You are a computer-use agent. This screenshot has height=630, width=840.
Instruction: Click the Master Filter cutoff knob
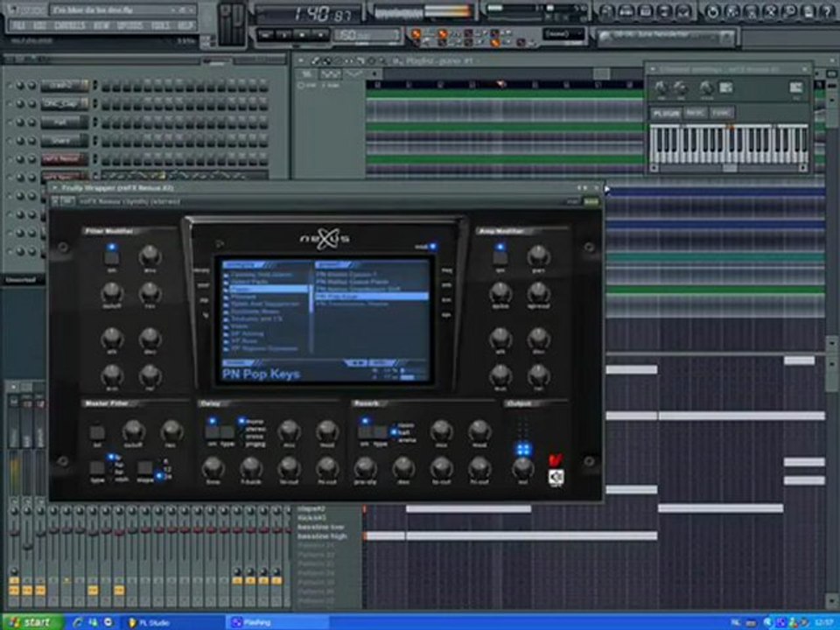point(133,430)
